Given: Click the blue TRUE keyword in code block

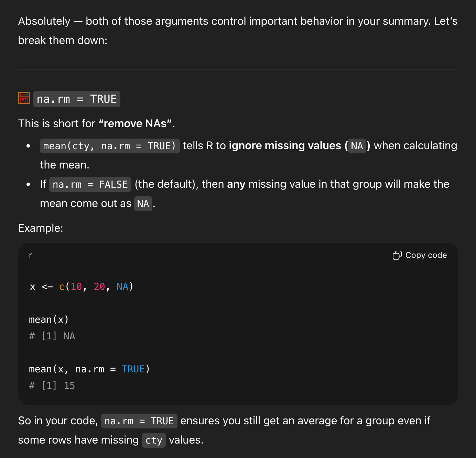Looking at the screenshot, I should pos(133,369).
